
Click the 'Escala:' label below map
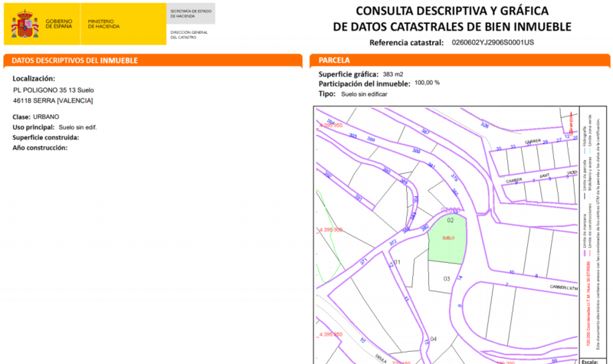pos(590,362)
